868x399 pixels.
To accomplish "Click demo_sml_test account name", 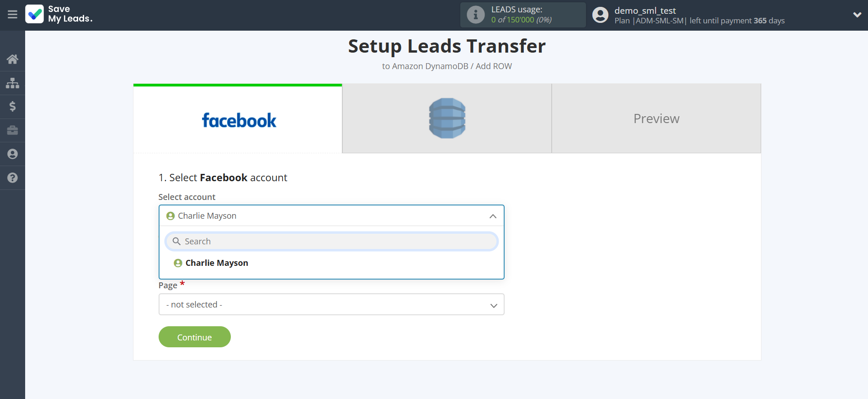I will tap(645, 11).
